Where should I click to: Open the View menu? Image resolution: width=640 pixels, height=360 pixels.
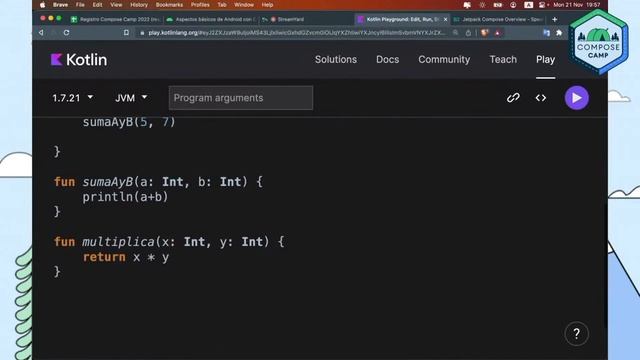click(116, 5)
